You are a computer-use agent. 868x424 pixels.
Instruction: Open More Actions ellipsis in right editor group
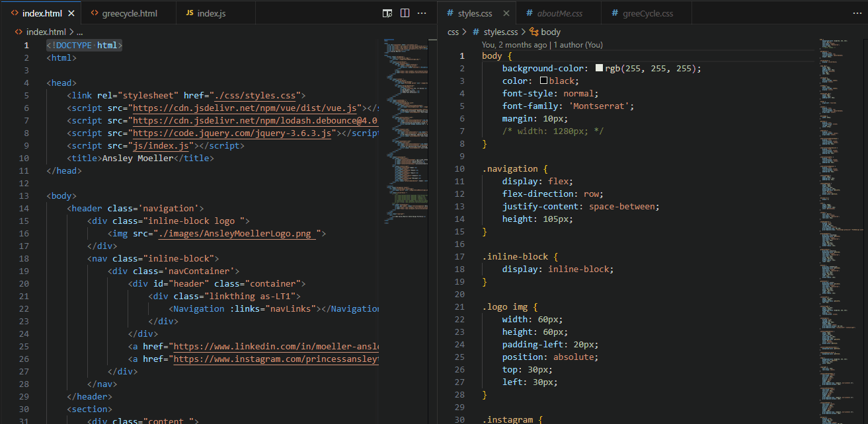(x=857, y=13)
